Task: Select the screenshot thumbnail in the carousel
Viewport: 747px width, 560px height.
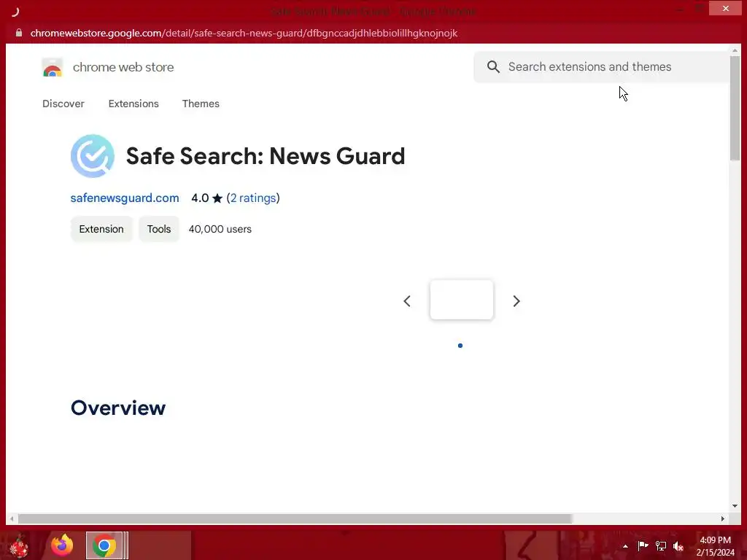Action: point(462,300)
